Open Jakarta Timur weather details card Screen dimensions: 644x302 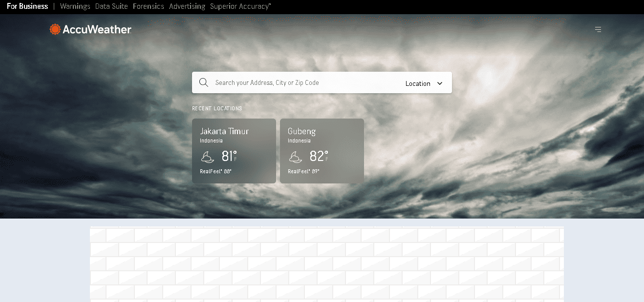pos(234,150)
